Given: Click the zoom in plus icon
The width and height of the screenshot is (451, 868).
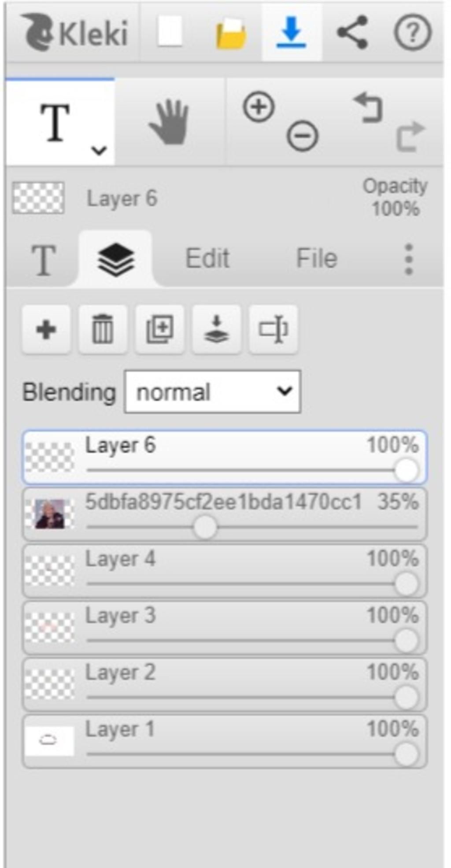Looking at the screenshot, I should [259, 107].
